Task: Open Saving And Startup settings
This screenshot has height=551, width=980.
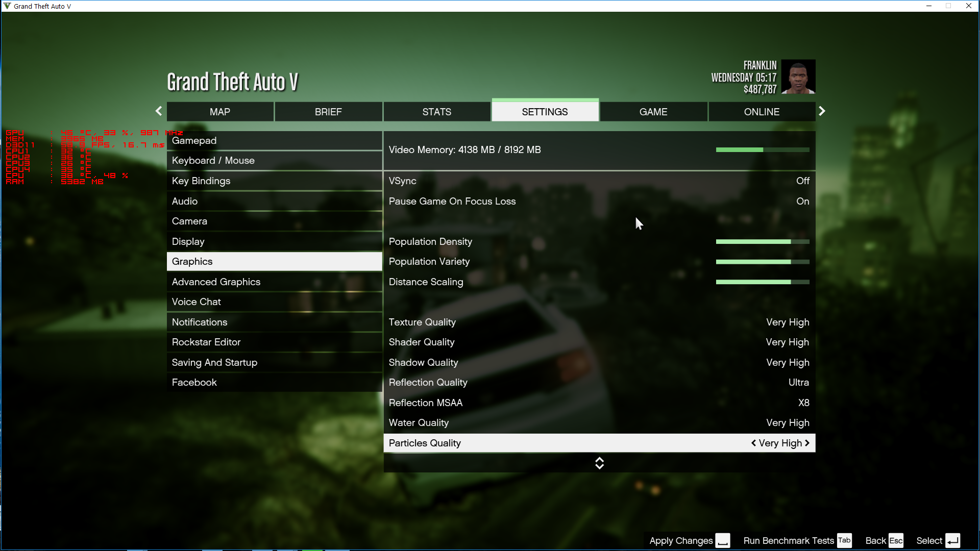Action: (x=275, y=362)
